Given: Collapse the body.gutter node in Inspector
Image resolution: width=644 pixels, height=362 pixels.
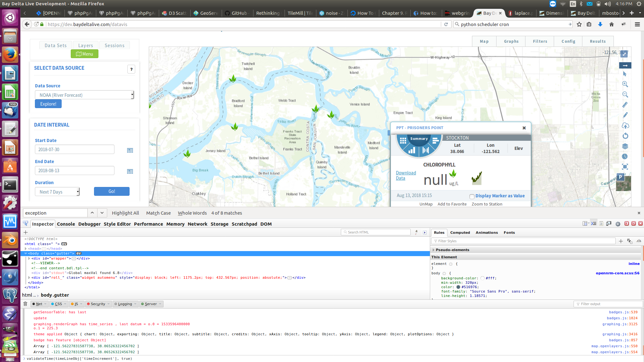Looking at the screenshot, I should (x=26, y=253).
